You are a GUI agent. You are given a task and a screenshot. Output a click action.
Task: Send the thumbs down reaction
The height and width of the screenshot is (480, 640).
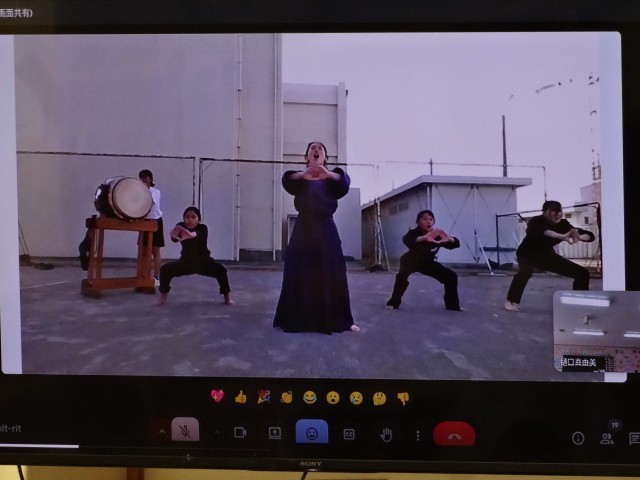(403, 397)
